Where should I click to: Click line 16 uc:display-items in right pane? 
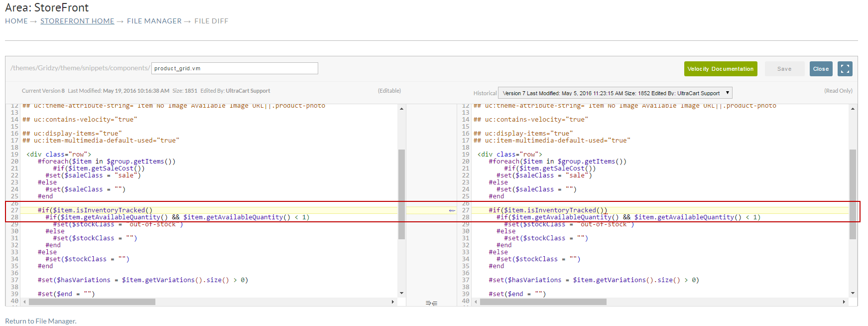523,134
